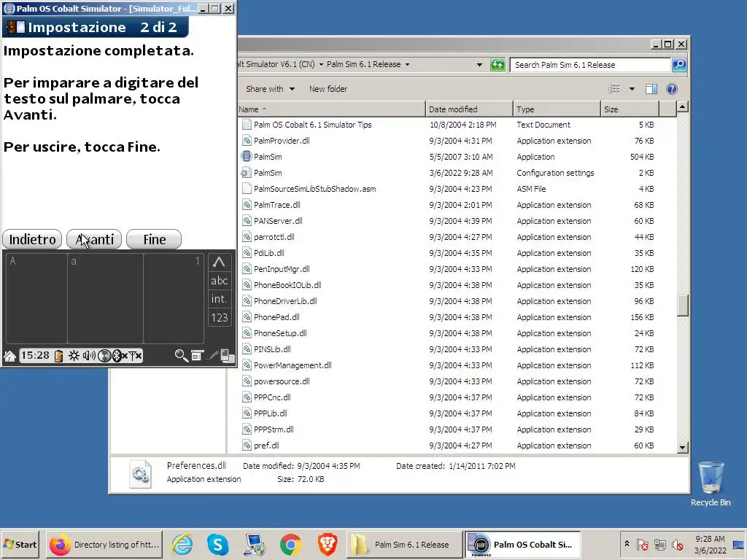Click scroll up arrow in Explorer file list

click(683, 106)
